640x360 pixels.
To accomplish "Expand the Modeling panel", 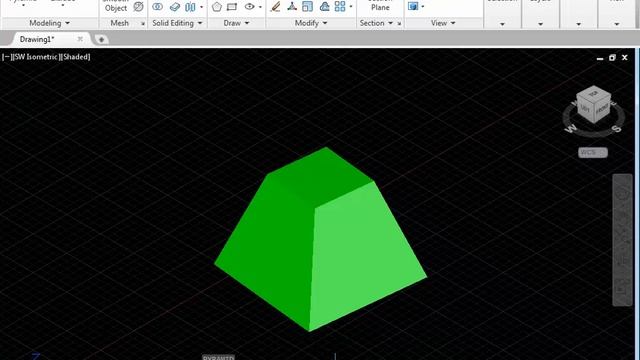I will [x=49, y=23].
